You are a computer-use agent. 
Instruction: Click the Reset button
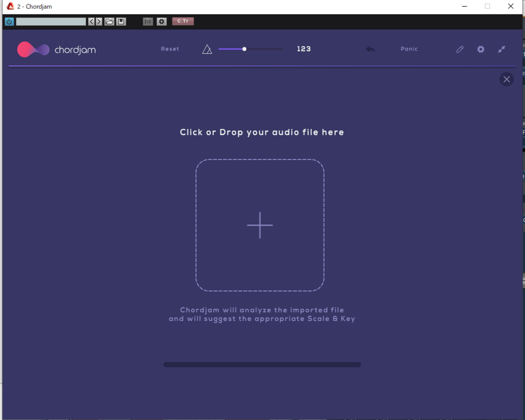[x=170, y=49]
